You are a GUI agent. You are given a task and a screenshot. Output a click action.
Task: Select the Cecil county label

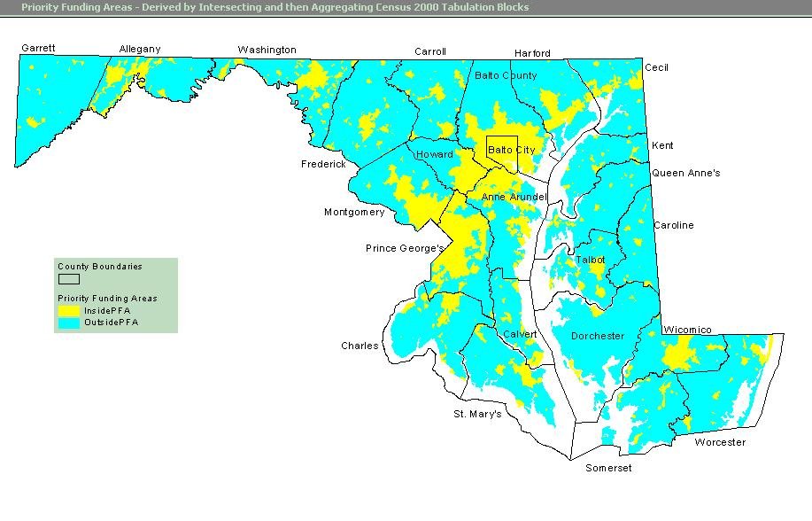coord(656,68)
